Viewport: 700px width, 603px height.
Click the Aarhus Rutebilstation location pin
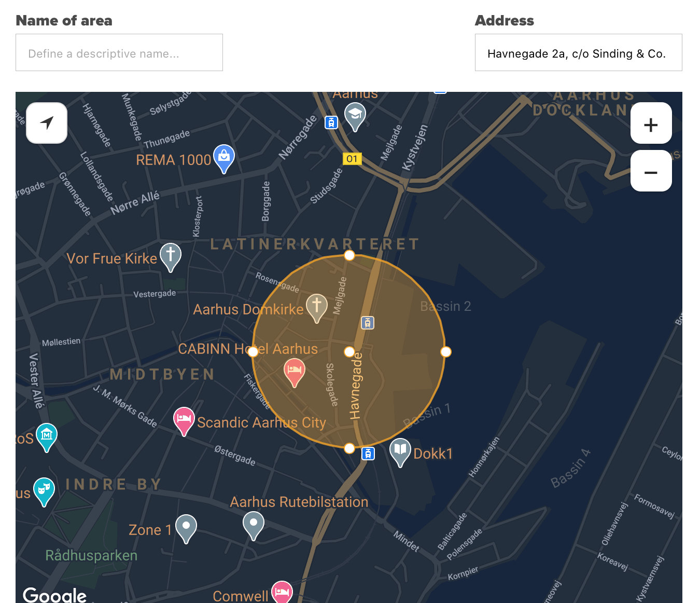point(254,524)
